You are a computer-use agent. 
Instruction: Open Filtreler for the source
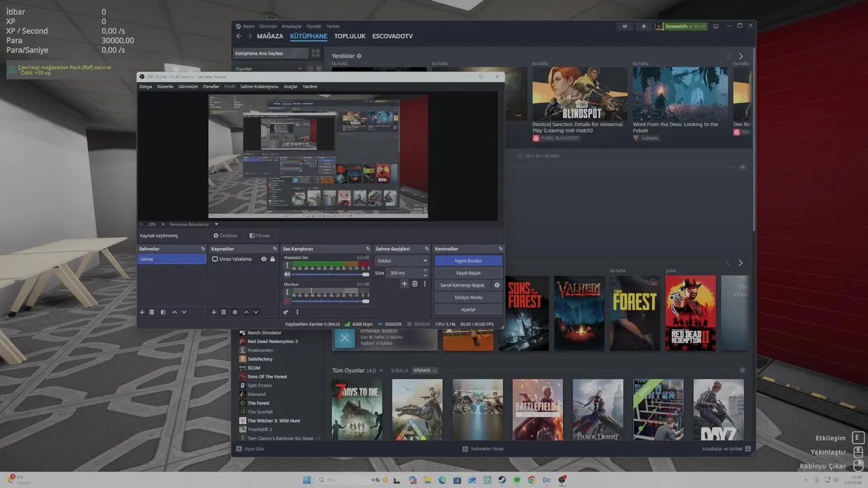(260, 236)
